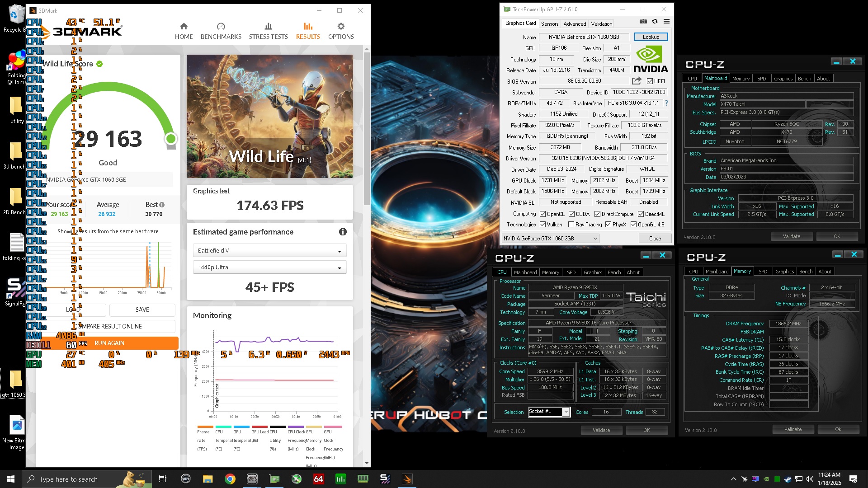Click the Close button in GPU-Z
The height and width of the screenshot is (488, 868).
[655, 238]
